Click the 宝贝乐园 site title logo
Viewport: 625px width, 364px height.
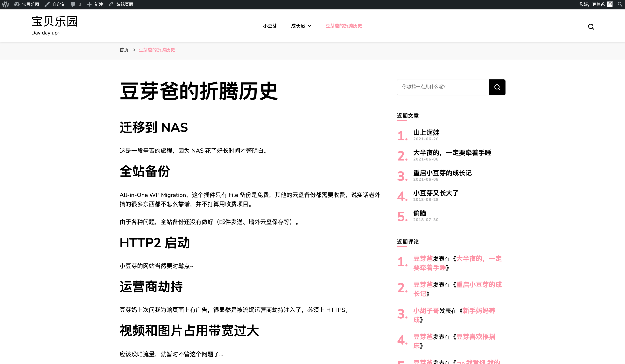55,21
